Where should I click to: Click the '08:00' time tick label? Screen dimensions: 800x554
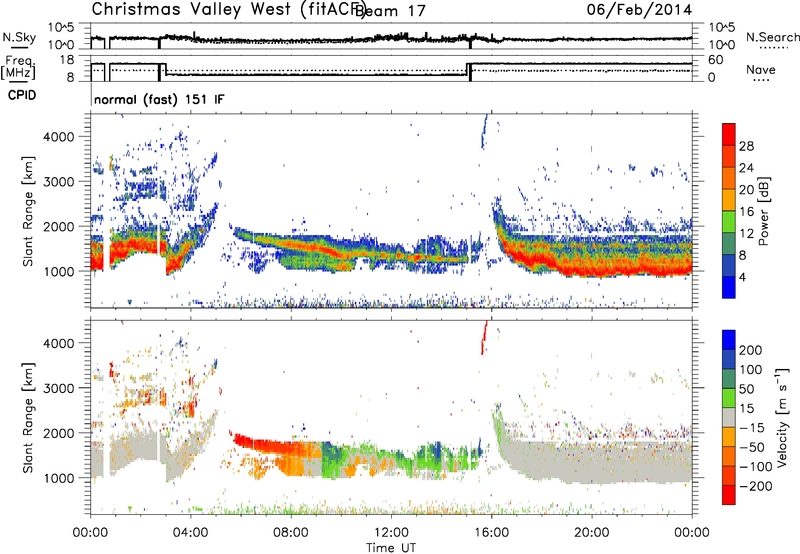tap(291, 532)
